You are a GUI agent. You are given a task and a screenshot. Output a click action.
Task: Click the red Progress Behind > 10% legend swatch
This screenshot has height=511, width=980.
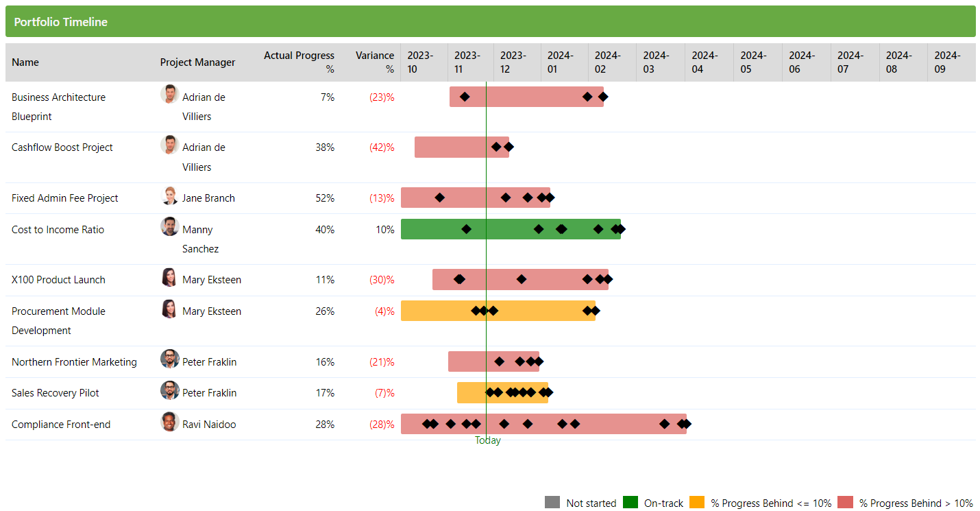point(846,503)
